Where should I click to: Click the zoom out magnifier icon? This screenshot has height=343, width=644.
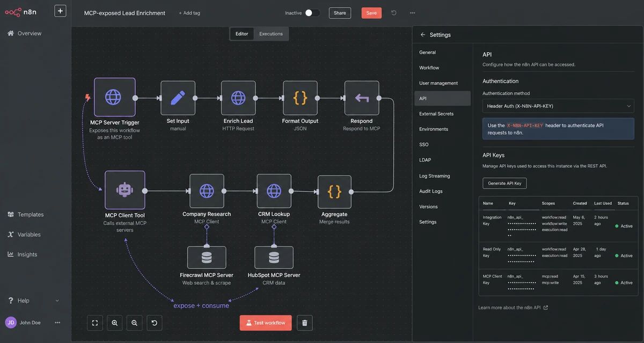tap(135, 323)
